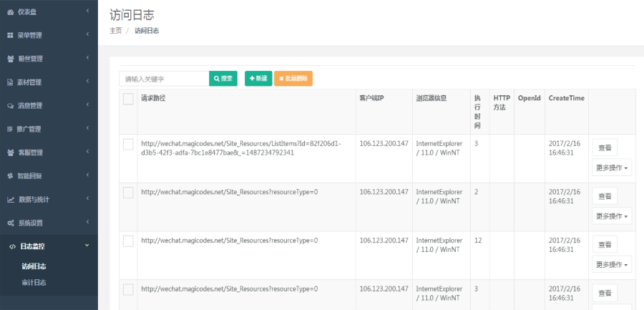Open 更多操作 dropdown for ListItems row

612,168
